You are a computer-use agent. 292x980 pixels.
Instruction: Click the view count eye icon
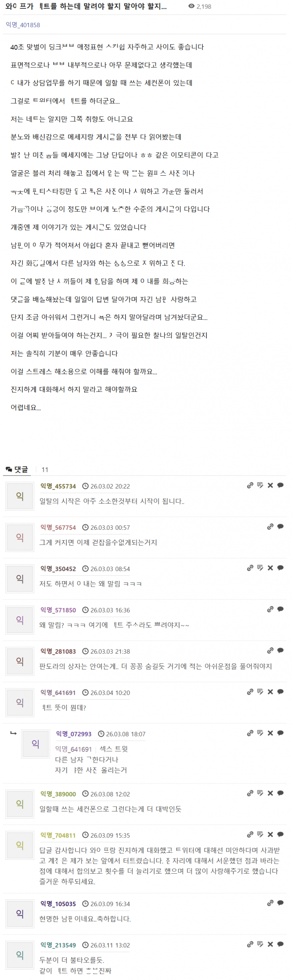pyautogui.click(x=191, y=6)
